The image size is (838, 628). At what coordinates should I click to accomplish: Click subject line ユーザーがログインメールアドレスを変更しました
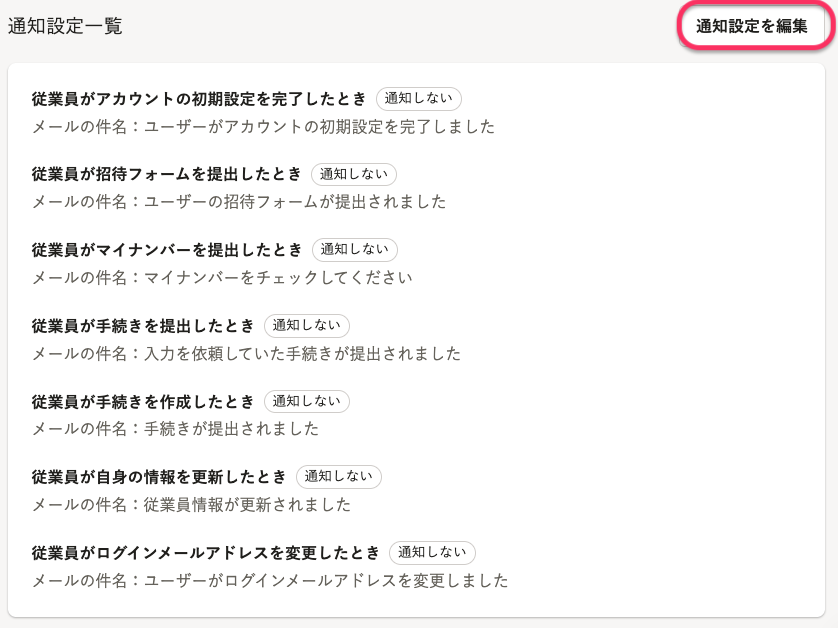[x=326, y=581]
